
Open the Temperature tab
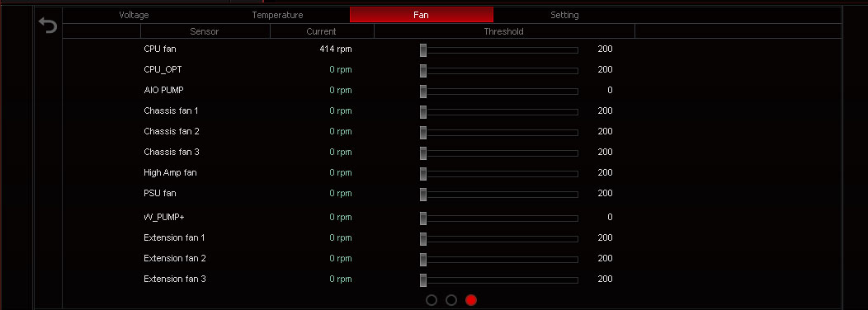click(277, 15)
